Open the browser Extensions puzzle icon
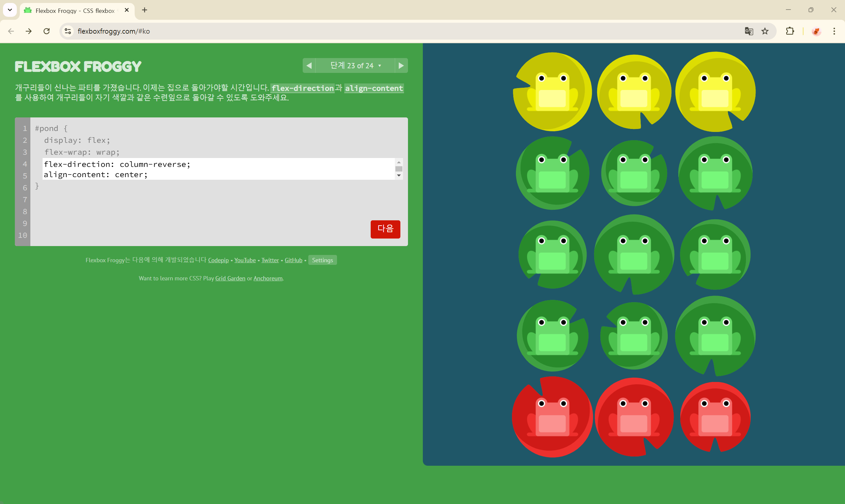845x504 pixels. pos(790,31)
